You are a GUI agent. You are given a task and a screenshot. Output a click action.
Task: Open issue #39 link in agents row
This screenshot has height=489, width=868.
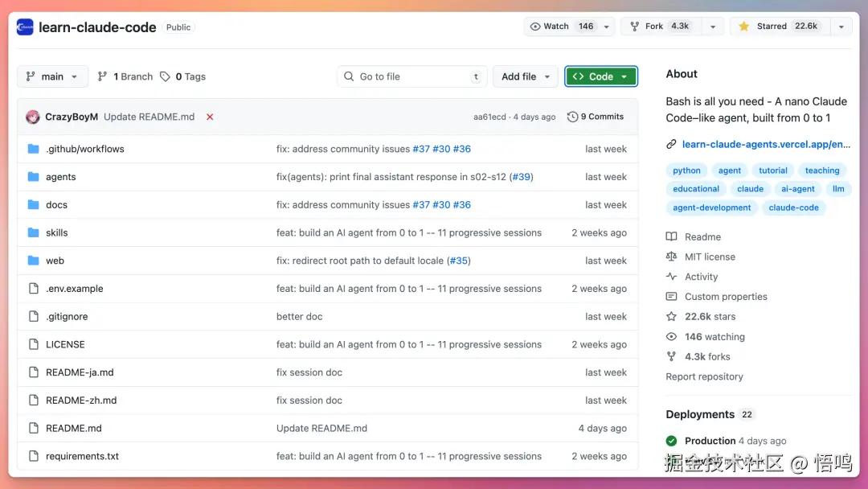coord(521,177)
